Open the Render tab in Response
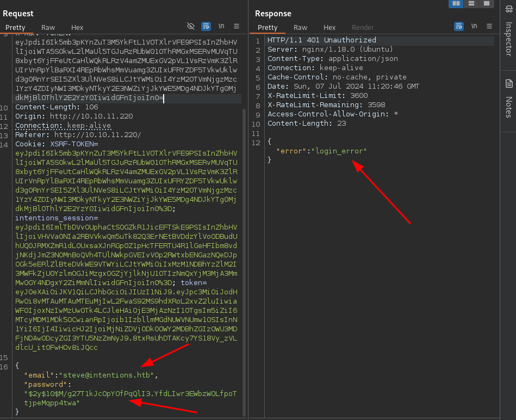This screenshot has height=420, width=516. tap(363, 27)
